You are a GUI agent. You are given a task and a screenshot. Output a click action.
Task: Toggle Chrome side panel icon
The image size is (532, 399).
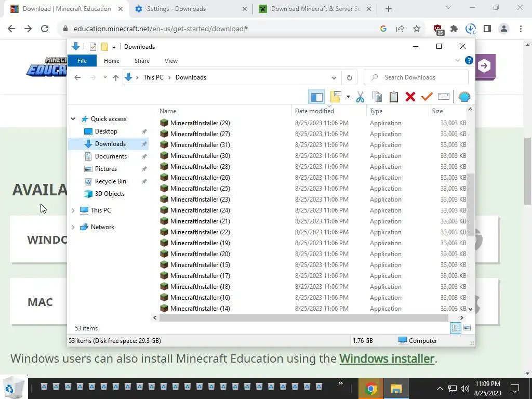487,29
